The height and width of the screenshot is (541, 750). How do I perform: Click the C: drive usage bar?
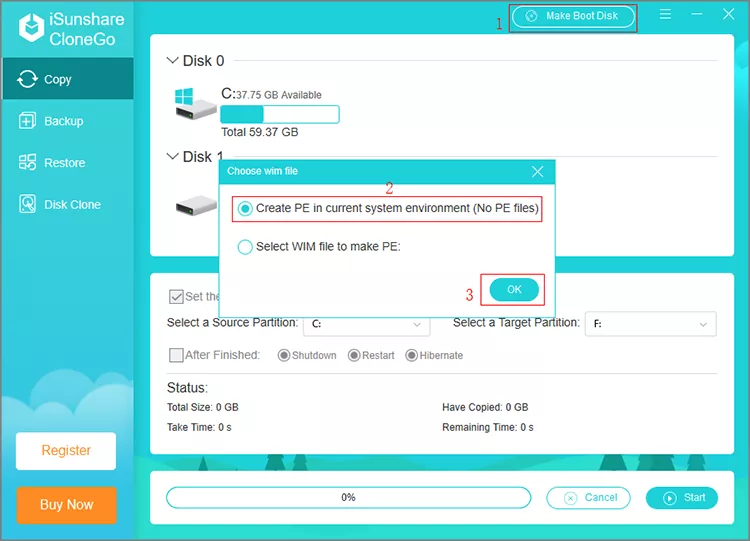tap(280, 114)
